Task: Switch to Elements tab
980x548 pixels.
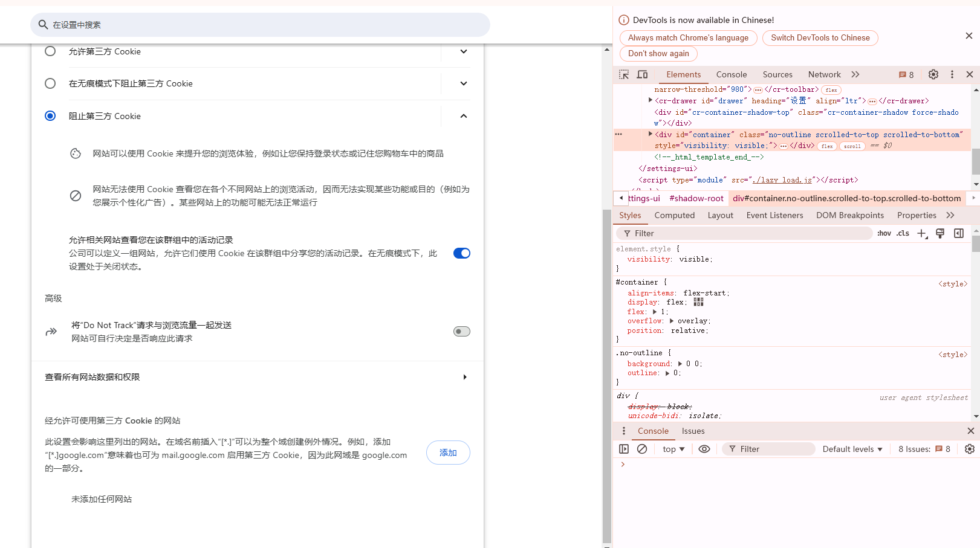Action: [x=684, y=74]
